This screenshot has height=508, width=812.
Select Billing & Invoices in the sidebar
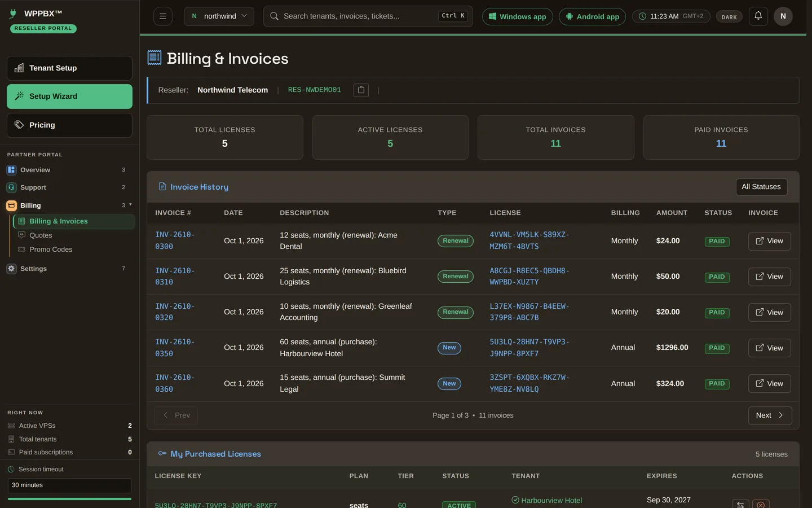[x=74, y=221]
